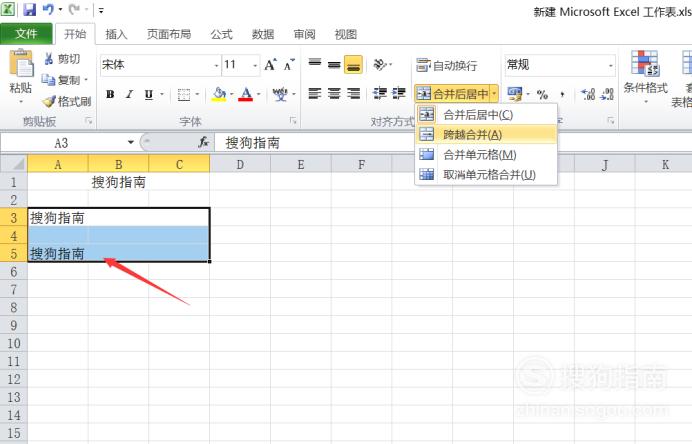Switch to the 视图 tab
Screen dimensions: 692x444
346,34
